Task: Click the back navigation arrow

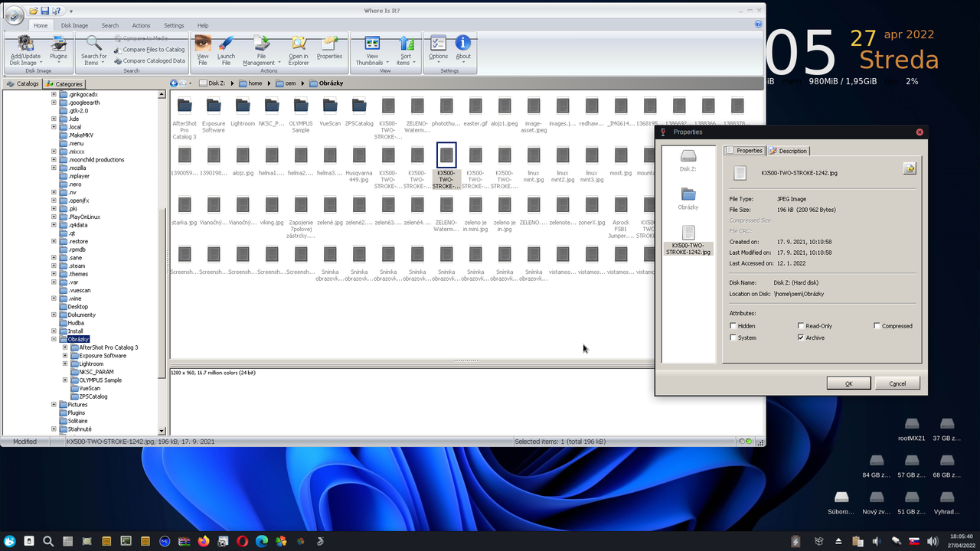Action: click(174, 83)
